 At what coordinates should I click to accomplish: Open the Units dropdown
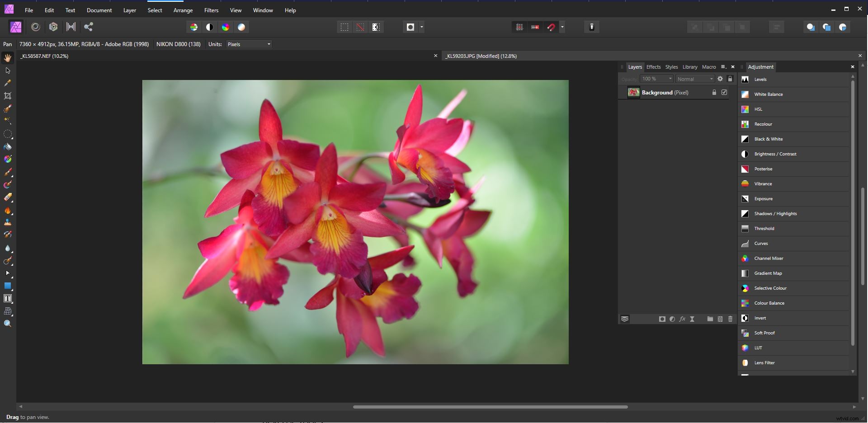point(249,44)
